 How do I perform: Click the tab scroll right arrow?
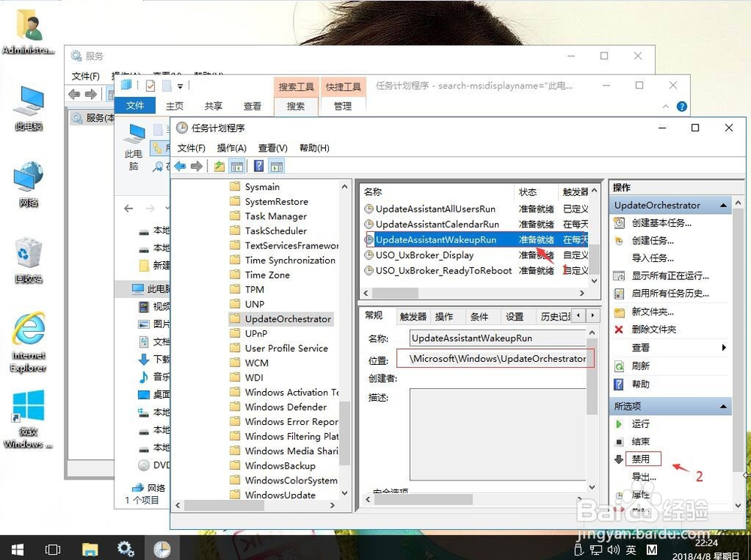point(593,315)
